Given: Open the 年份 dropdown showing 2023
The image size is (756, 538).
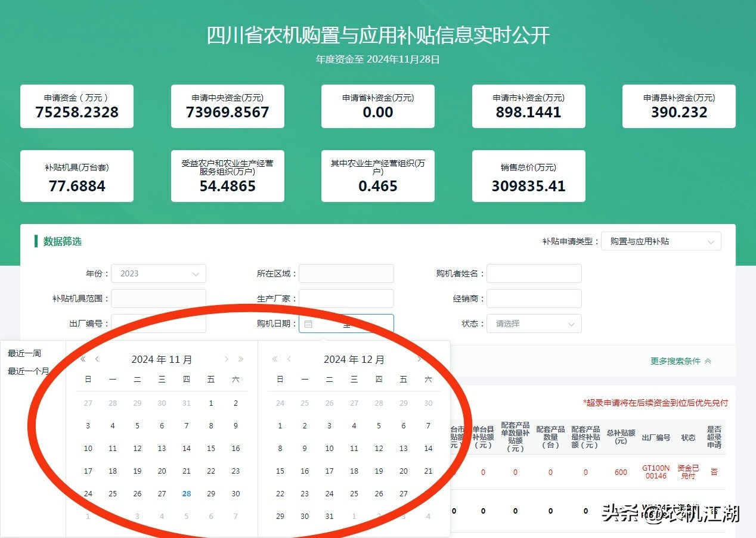Looking at the screenshot, I should [x=159, y=273].
